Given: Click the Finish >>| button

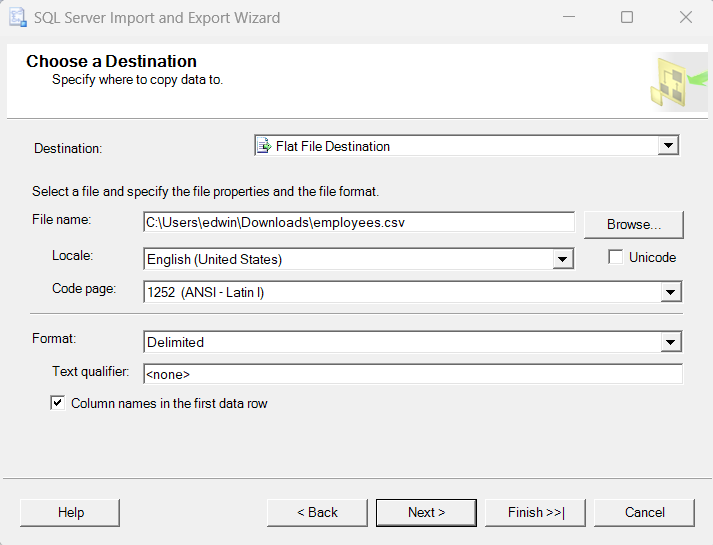Looking at the screenshot, I should [x=536, y=513].
